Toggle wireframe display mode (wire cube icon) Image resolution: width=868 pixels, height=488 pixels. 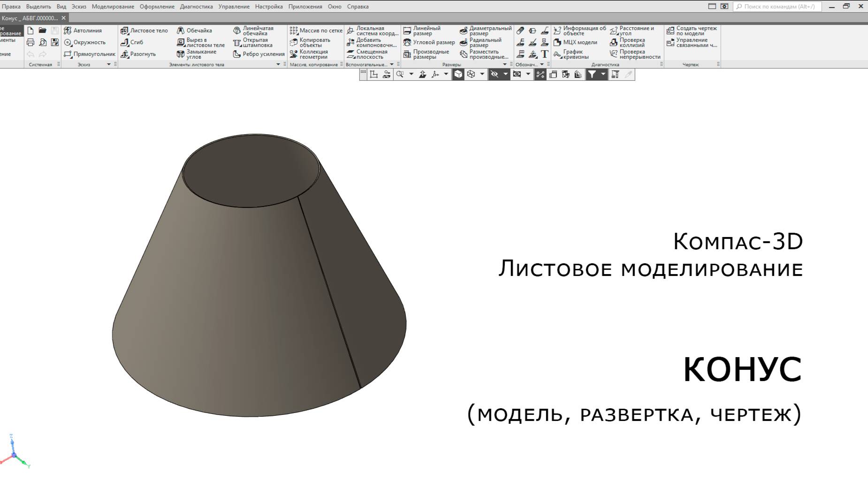pos(471,74)
